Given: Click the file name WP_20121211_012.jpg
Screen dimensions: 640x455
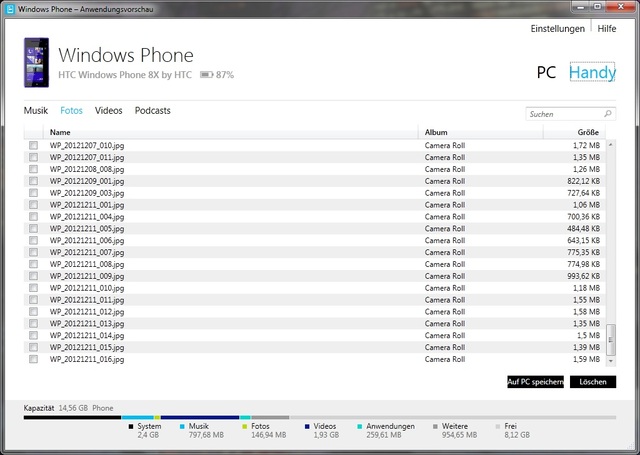Looking at the screenshot, I should tap(87, 311).
